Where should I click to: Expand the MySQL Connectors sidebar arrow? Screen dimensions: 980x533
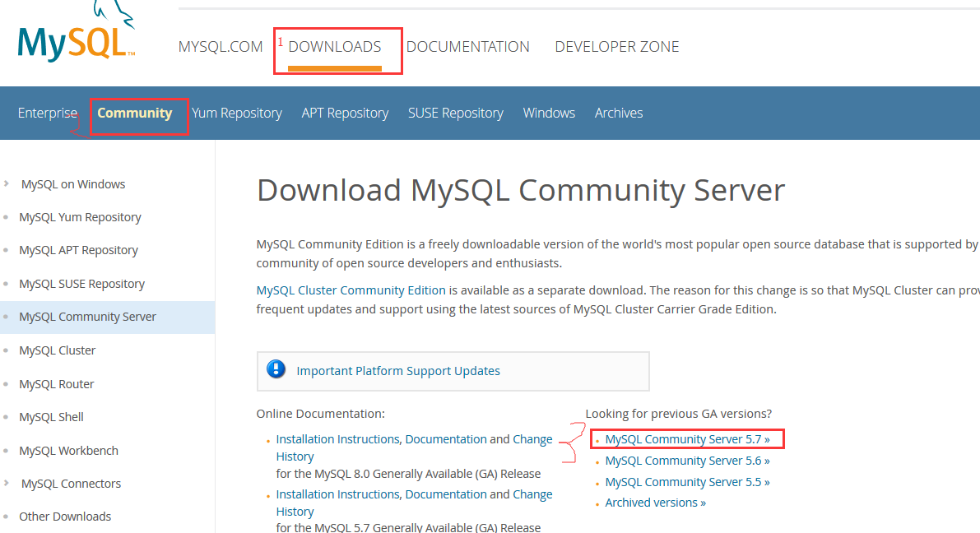7,483
